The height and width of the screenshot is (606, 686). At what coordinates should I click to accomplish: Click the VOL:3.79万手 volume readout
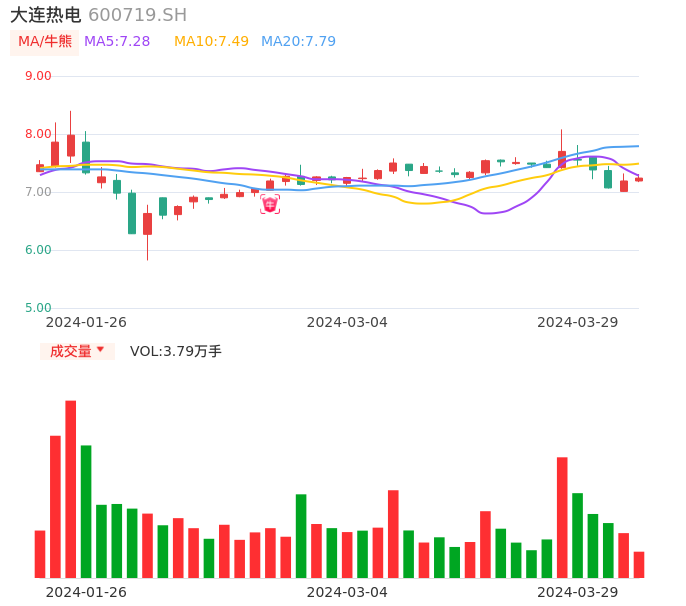pos(176,351)
